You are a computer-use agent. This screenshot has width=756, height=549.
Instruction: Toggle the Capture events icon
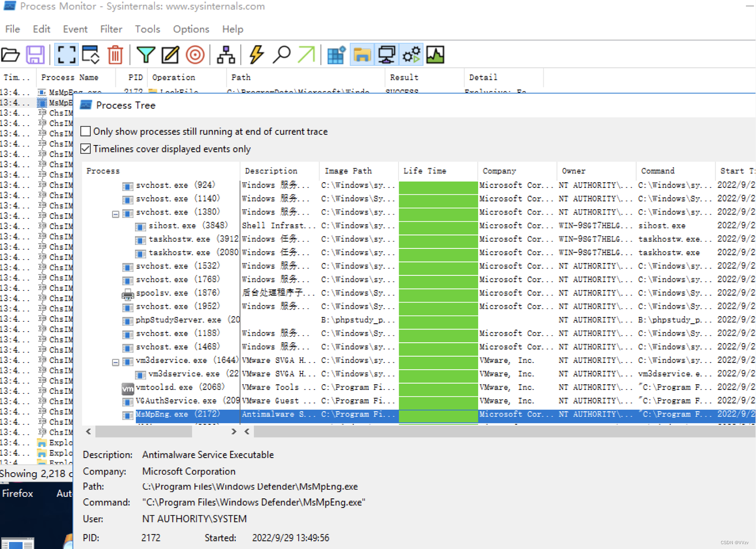(66, 55)
